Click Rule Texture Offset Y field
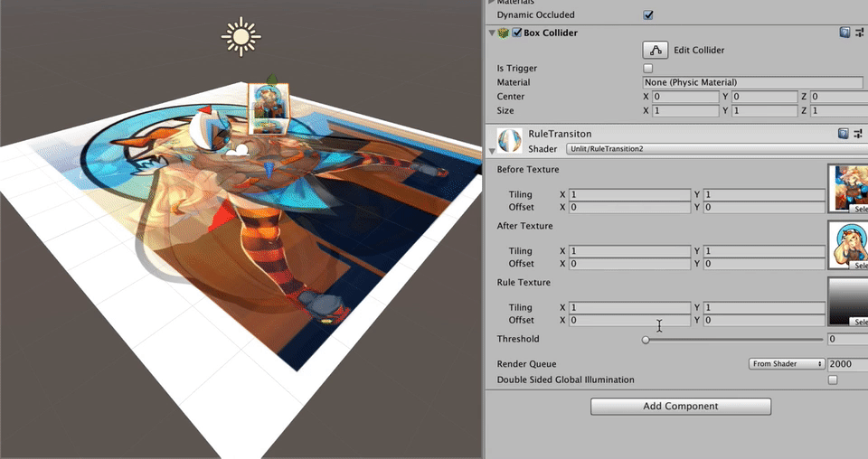Screen dimensions: 868x459 765,320
